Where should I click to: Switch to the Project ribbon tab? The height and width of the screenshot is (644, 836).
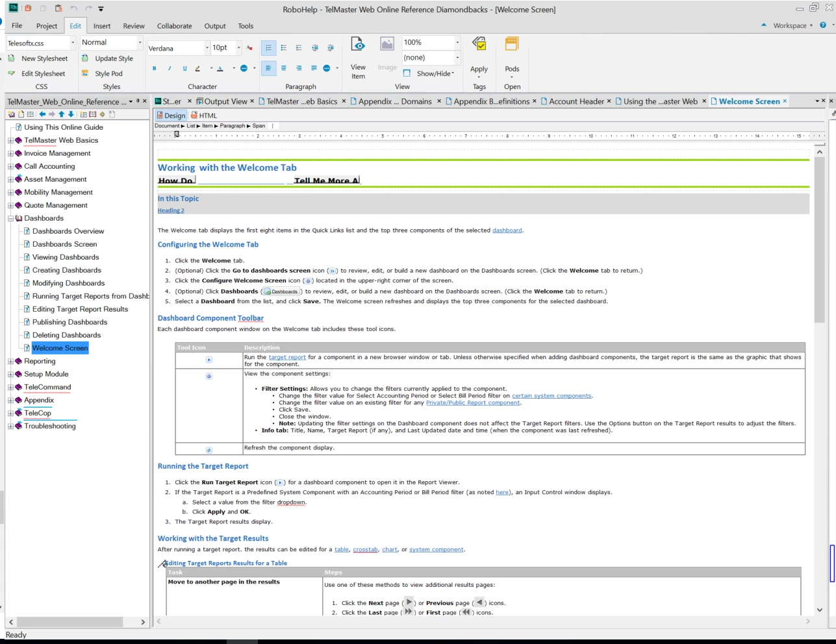click(x=47, y=26)
